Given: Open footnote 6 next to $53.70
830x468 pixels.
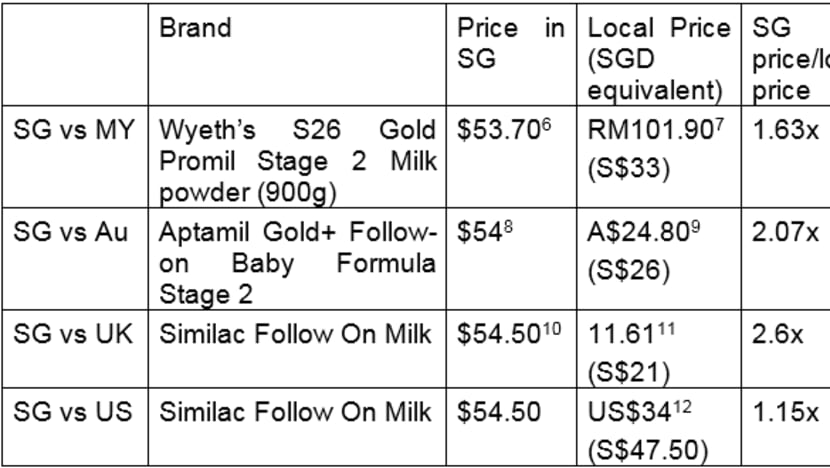Looking at the screenshot, I should (x=546, y=125).
